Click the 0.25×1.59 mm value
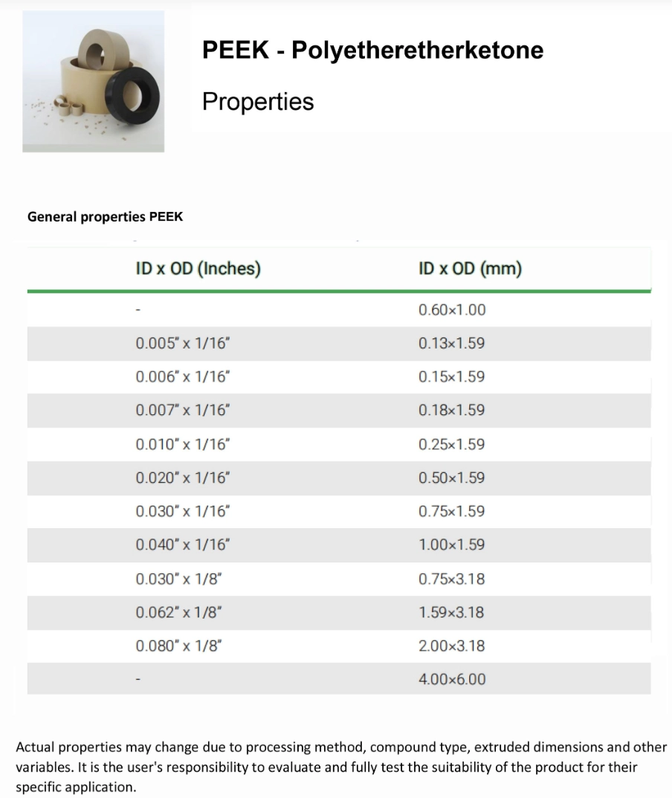This screenshot has width=672, height=798. [451, 444]
